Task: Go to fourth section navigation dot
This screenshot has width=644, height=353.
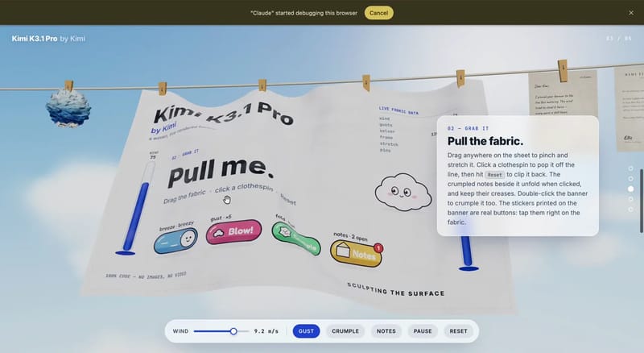Action: (x=631, y=199)
